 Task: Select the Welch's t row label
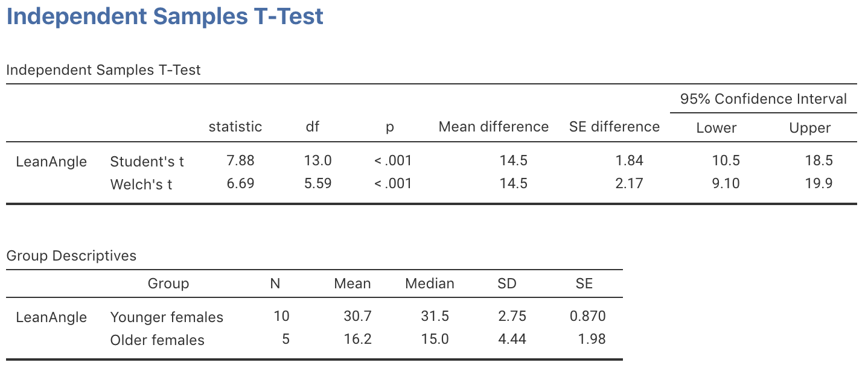(x=141, y=185)
